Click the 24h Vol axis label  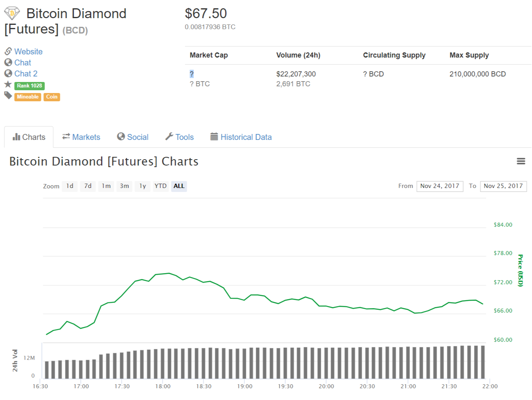(x=15, y=360)
